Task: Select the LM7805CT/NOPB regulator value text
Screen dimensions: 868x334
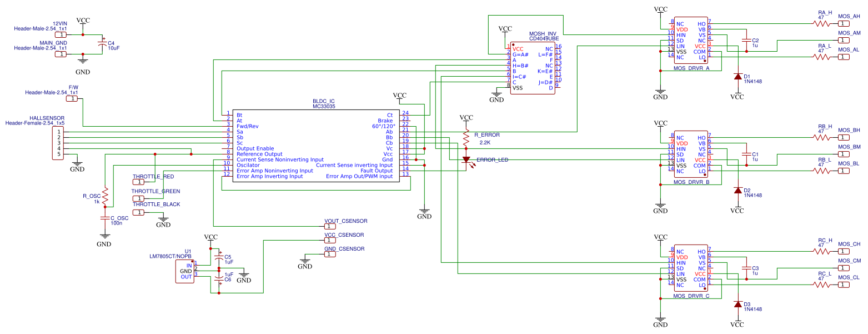Action: tap(170, 256)
